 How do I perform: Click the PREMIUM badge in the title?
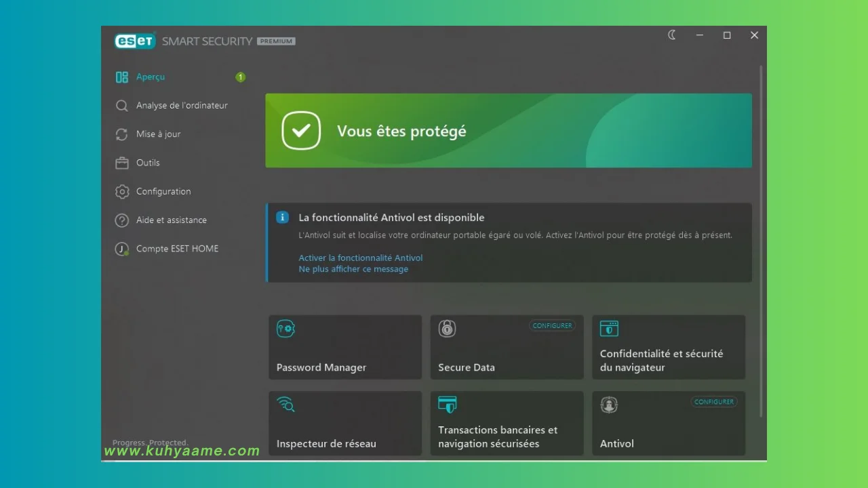276,41
